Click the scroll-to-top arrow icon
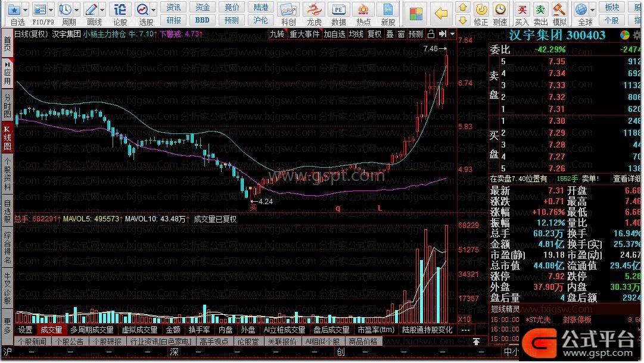644x363 pixels. tap(476, 342)
